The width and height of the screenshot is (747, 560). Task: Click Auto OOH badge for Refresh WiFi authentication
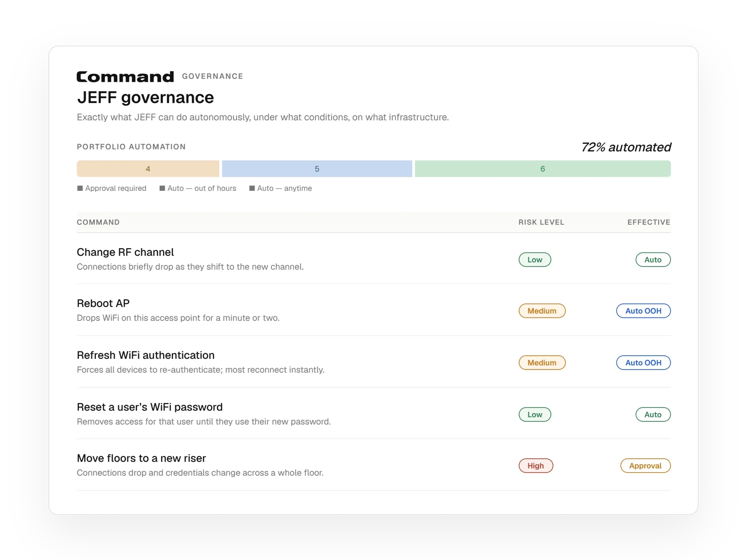643,363
